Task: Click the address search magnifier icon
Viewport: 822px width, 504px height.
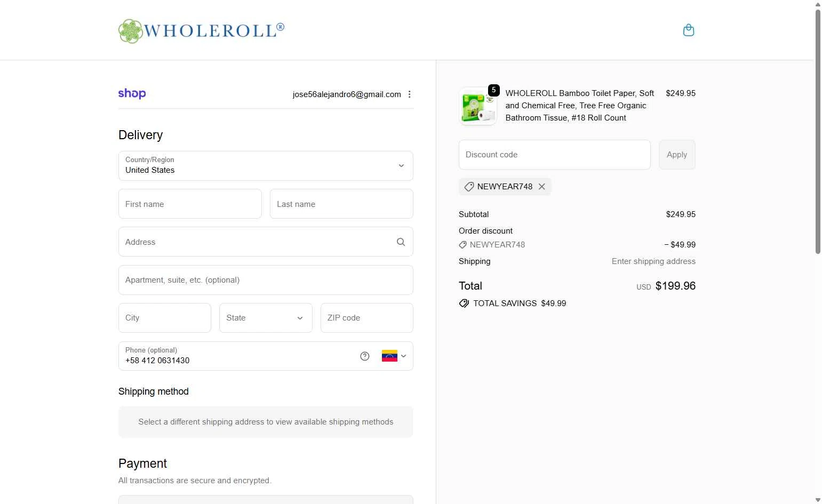Action: tap(401, 242)
